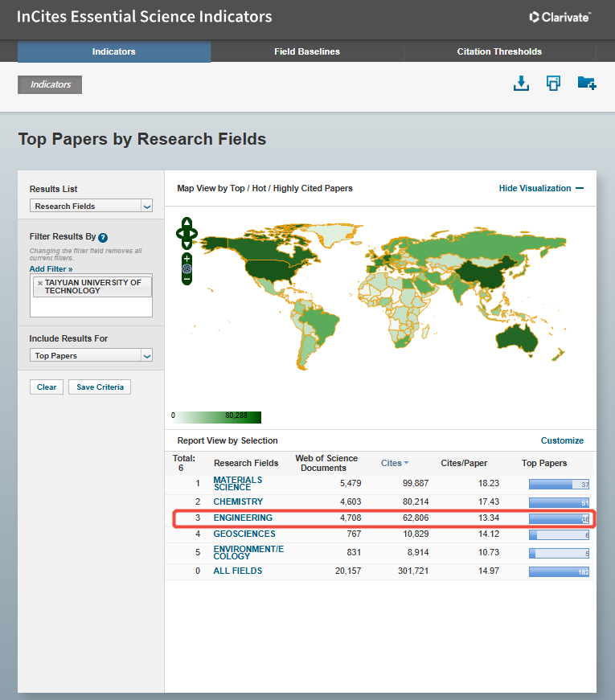Image resolution: width=615 pixels, height=700 pixels.
Task: Remove the Taiyuan University of Technology filter
Action: [x=39, y=283]
